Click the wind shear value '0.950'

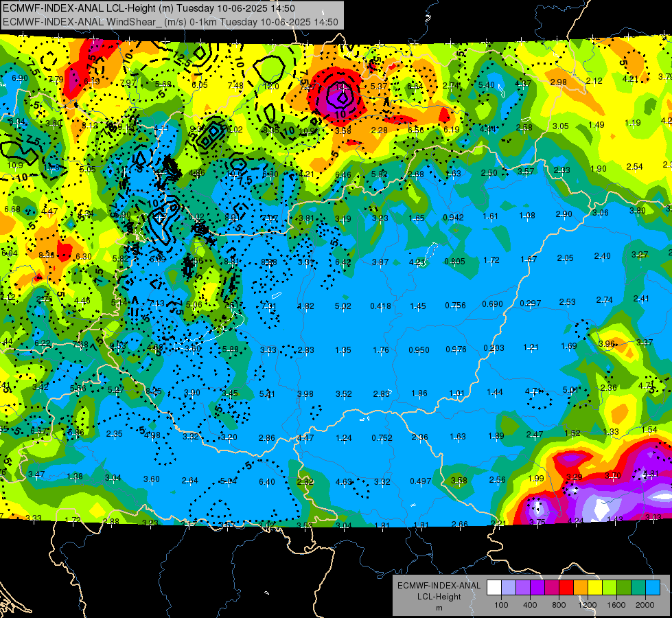[x=419, y=350]
